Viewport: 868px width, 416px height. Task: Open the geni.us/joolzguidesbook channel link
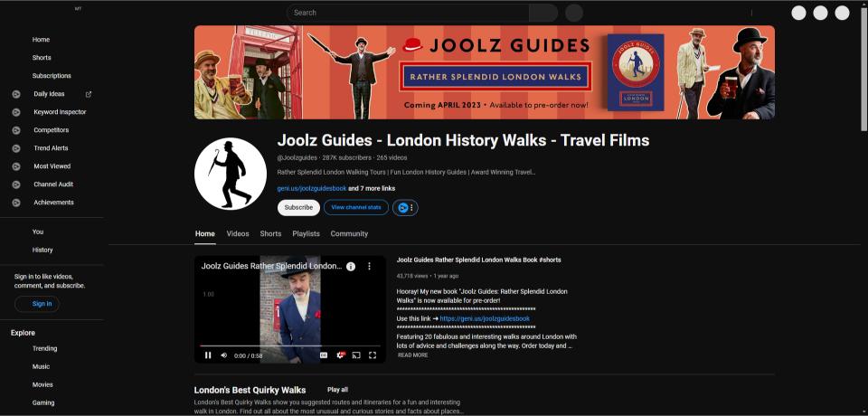312,189
